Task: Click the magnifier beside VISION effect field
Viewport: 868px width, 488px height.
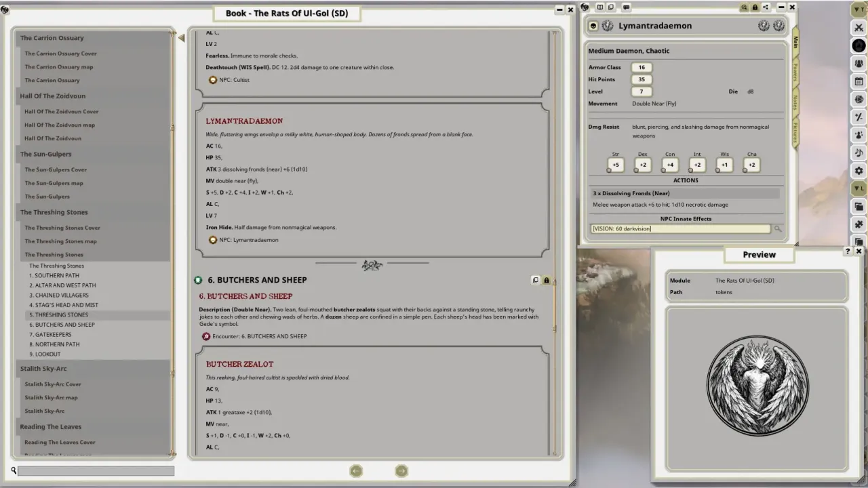Action: click(778, 229)
